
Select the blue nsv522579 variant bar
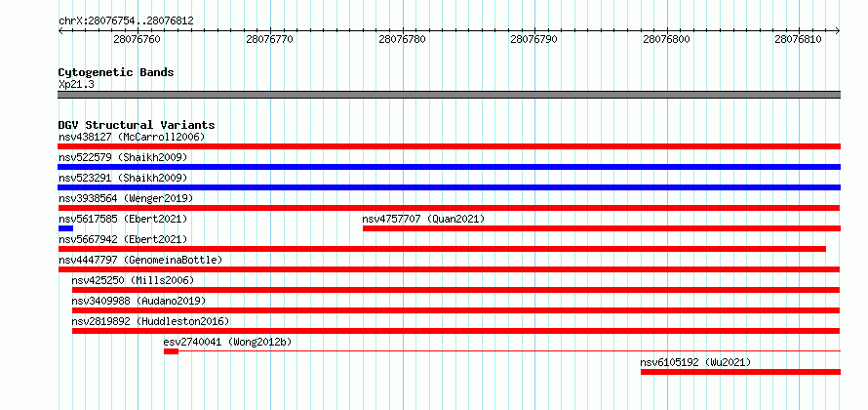449,167
